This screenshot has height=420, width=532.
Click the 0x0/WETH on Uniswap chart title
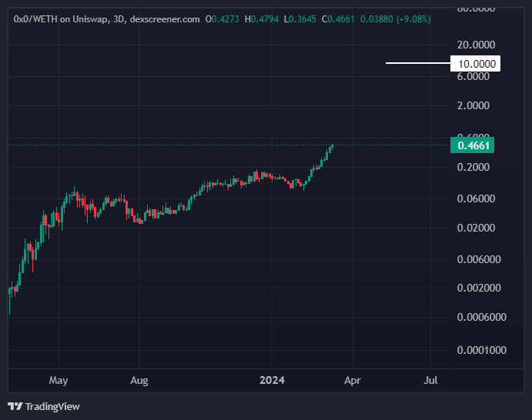click(106, 19)
